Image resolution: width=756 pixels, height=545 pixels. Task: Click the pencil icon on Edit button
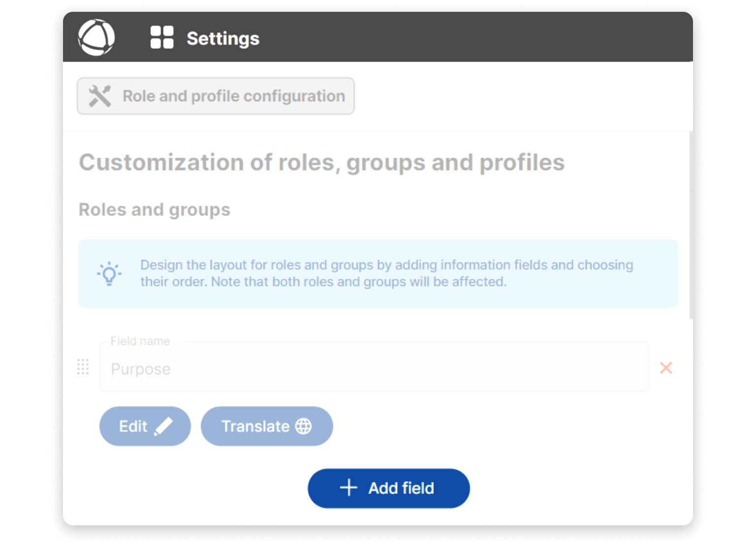[x=163, y=426]
